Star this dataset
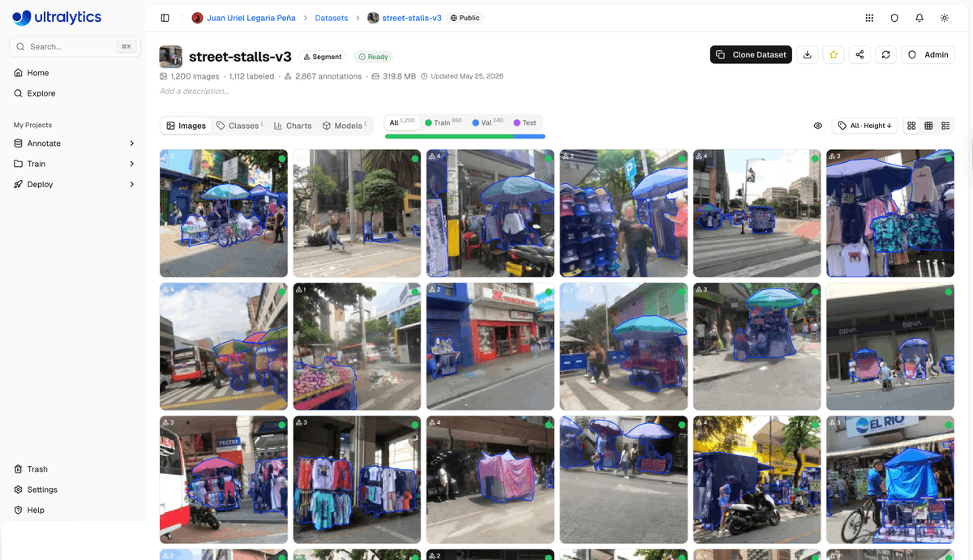The height and width of the screenshot is (560, 973). (x=834, y=54)
